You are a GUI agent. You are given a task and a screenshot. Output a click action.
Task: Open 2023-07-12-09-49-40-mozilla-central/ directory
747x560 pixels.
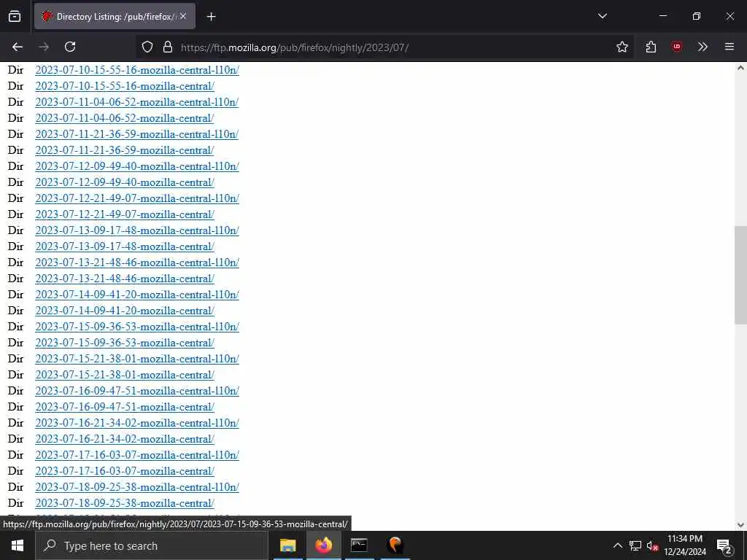(x=125, y=182)
